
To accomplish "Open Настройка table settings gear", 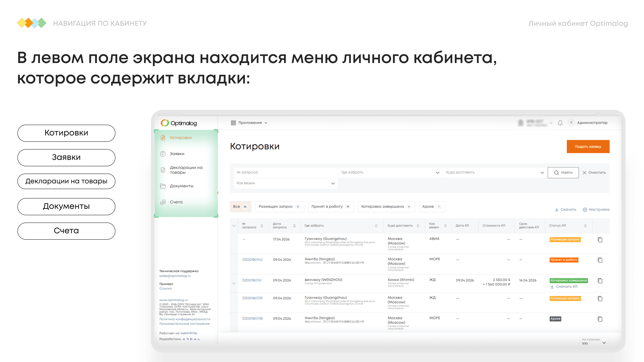I will coord(585,209).
